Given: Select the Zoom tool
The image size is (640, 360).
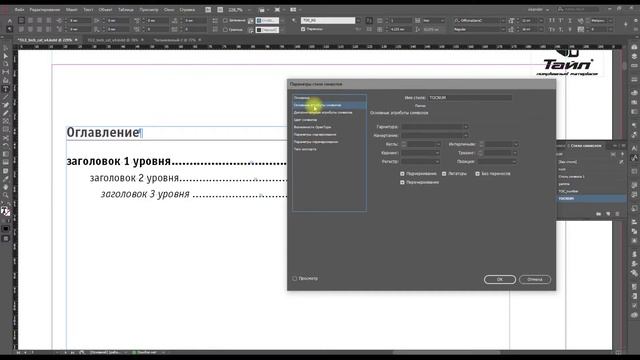Looking at the screenshot, I should 6,195.
